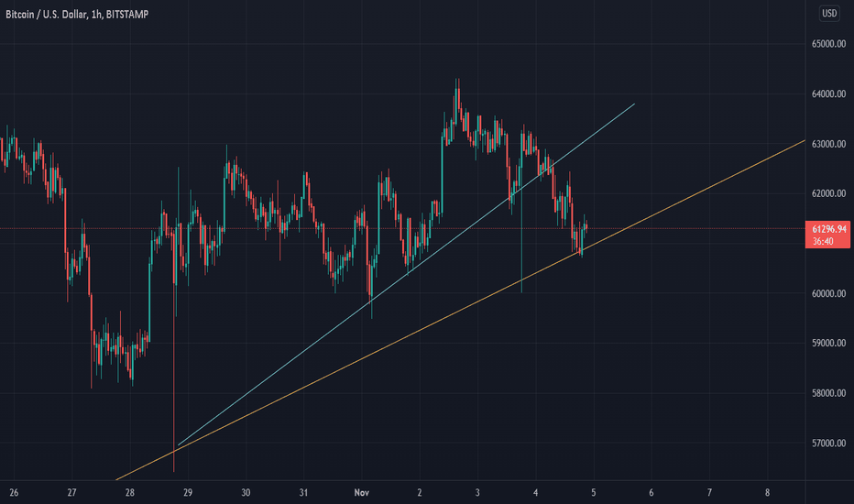Screen dimensions: 854x504
Task: Click the 7 date label on time axis
Action: (709, 493)
